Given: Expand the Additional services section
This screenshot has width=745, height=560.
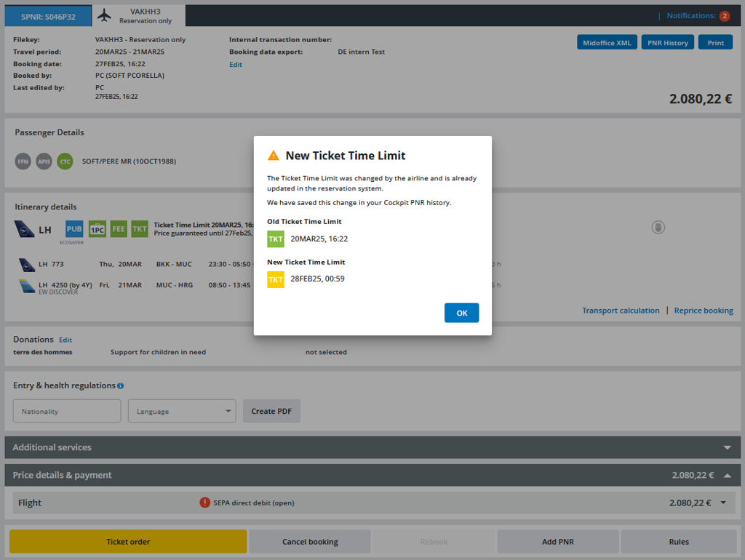Looking at the screenshot, I should pos(727,447).
